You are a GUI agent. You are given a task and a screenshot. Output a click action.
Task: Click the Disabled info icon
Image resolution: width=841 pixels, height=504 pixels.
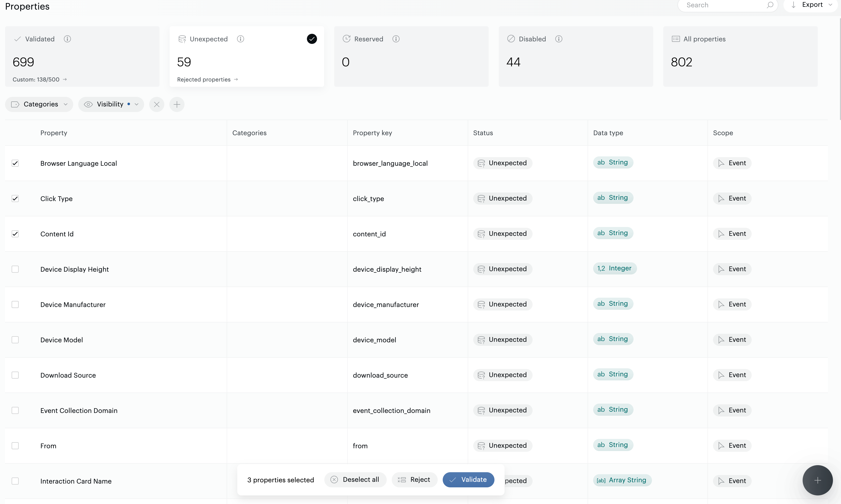(x=559, y=39)
